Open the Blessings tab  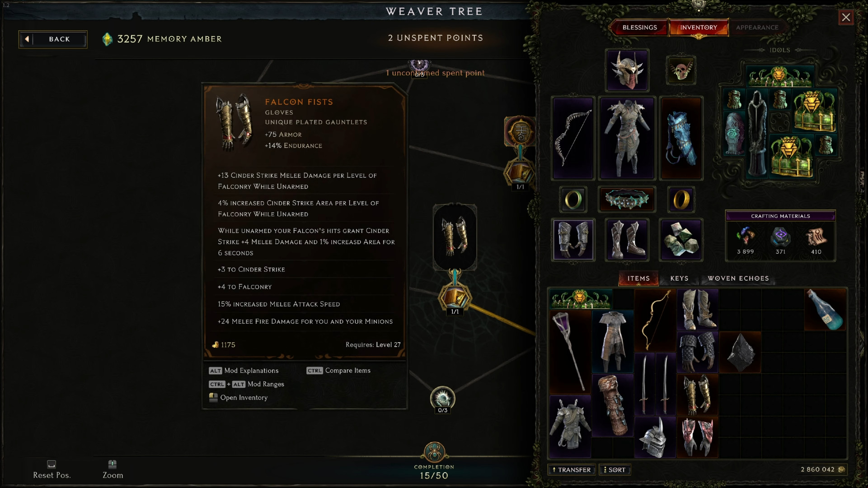click(x=639, y=28)
